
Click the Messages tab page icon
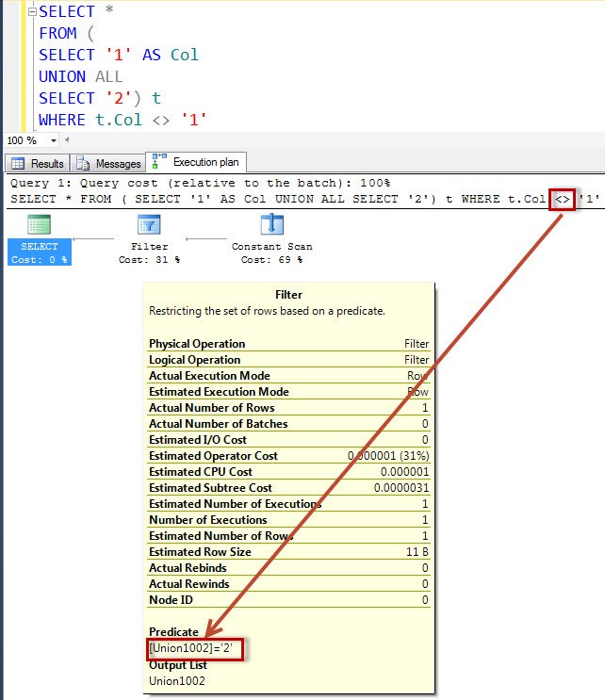click(83, 164)
